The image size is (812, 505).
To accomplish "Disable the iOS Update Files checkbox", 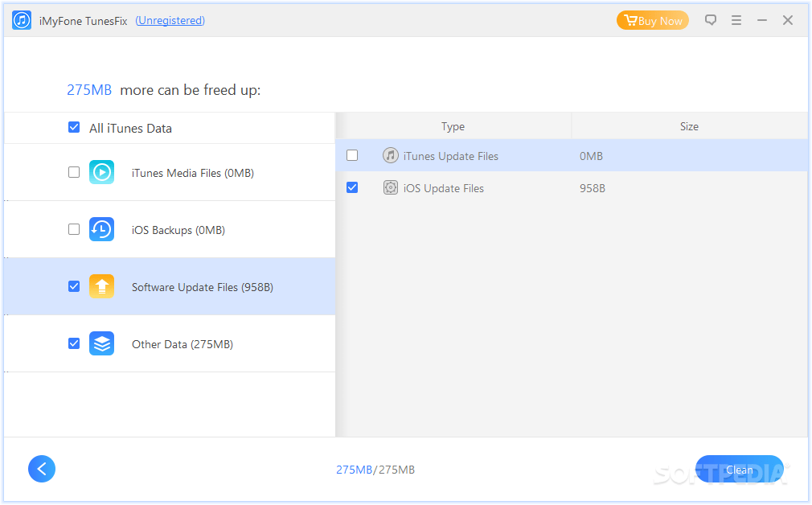I will (352, 187).
